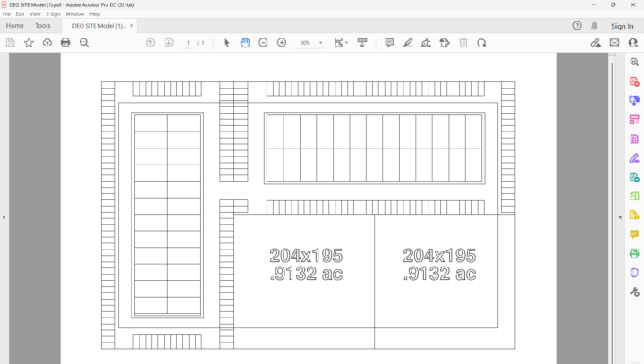Rotate view with the circular arrow icon
This screenshot has height=364, width=644.
482,43
